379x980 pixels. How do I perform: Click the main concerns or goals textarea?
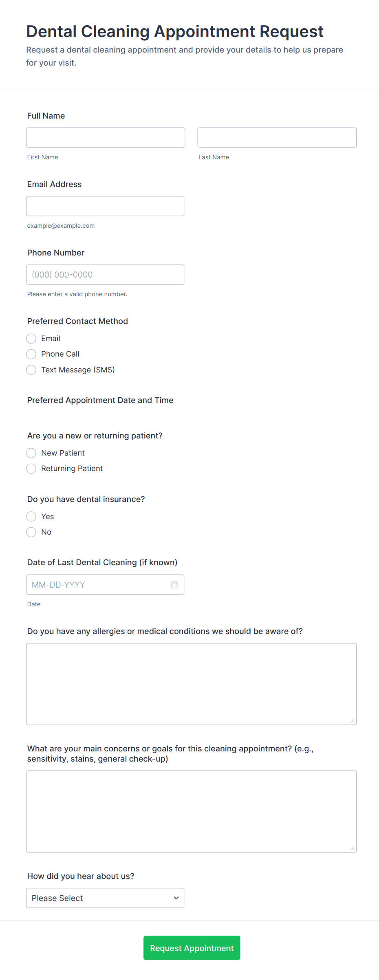coord(191,811)
